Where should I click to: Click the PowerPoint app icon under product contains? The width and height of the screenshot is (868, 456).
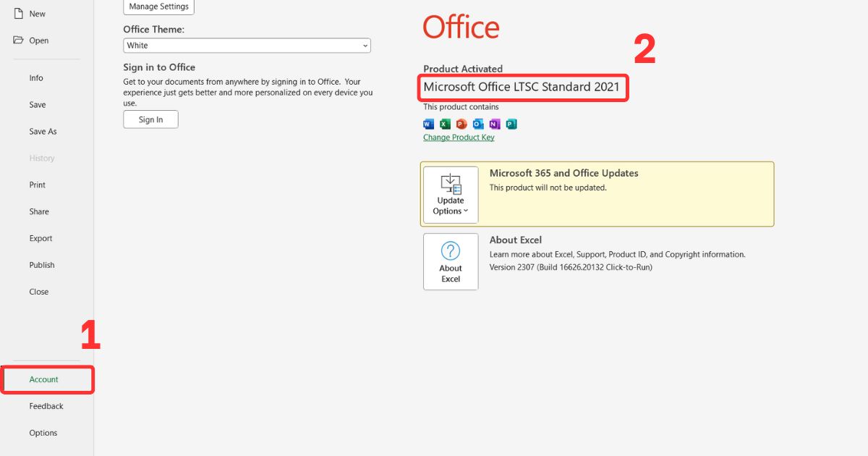click(x=461, y=124)
